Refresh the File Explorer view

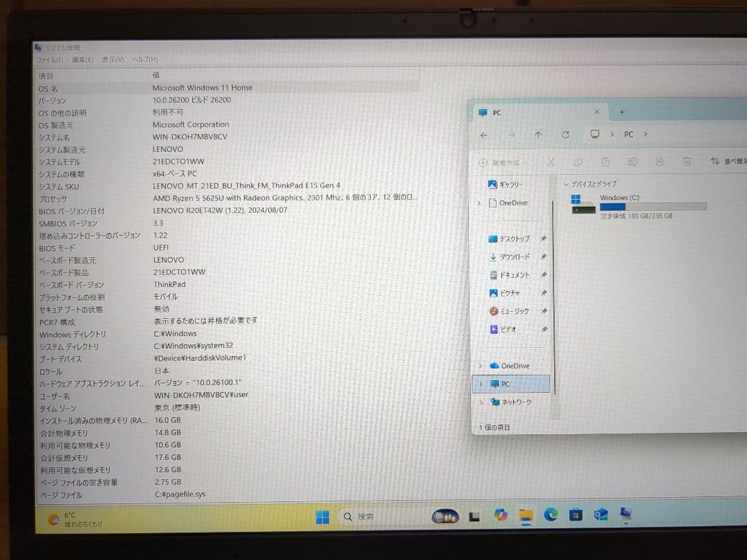pyautogui.click(x=566, y=135)
